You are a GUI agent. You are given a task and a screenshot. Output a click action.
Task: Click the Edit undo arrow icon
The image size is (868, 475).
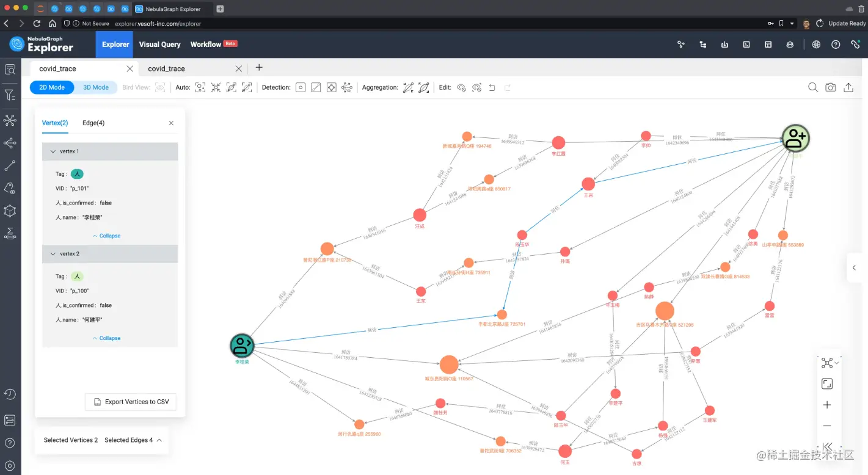pyautogui.click(x=492, y=87)
